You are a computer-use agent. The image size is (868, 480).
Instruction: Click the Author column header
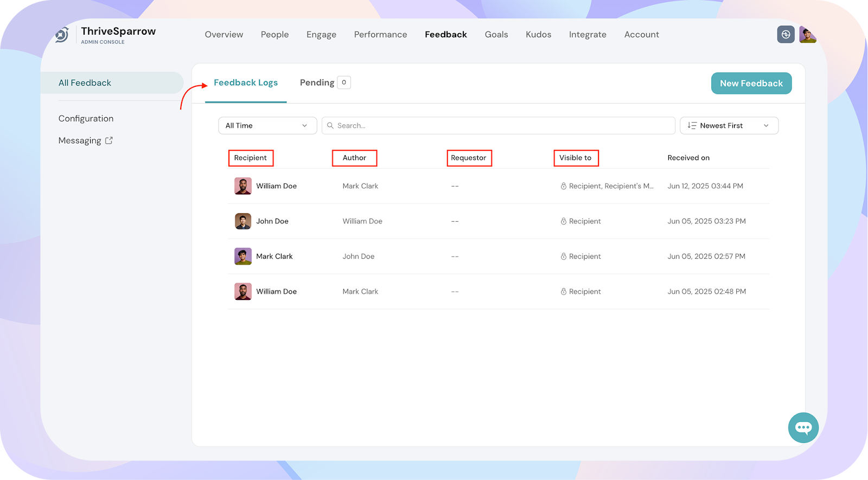[354, 158]
